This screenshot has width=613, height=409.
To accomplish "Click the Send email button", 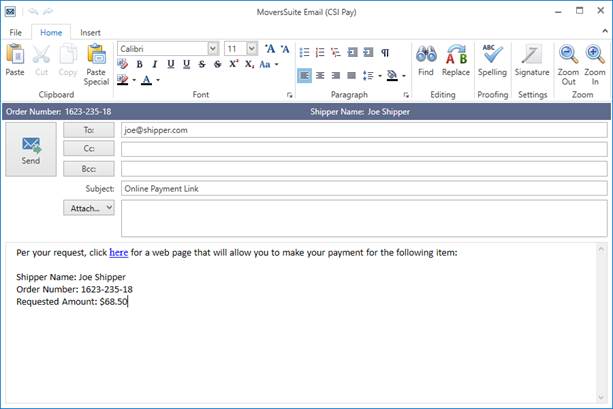I will (31, 149).
